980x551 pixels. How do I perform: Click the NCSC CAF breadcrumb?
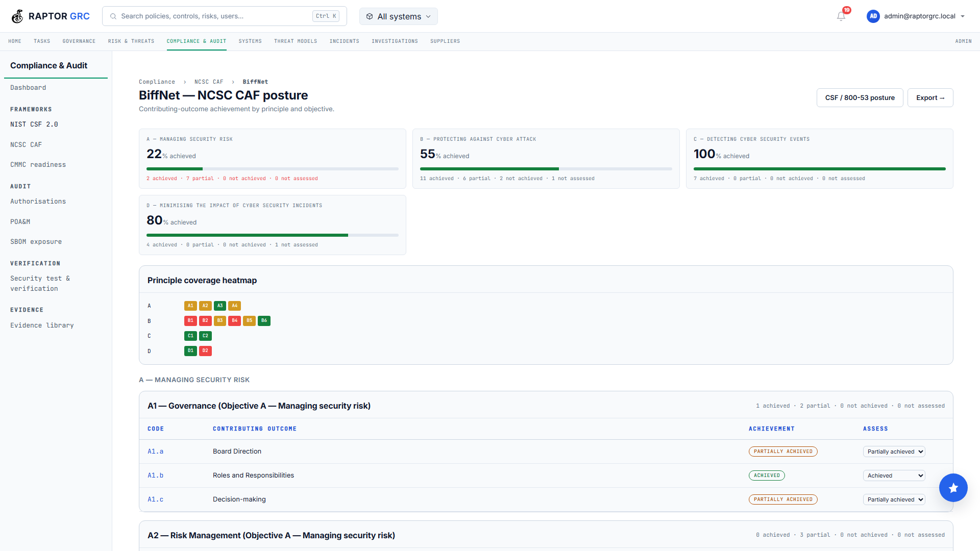coord(209,82)
